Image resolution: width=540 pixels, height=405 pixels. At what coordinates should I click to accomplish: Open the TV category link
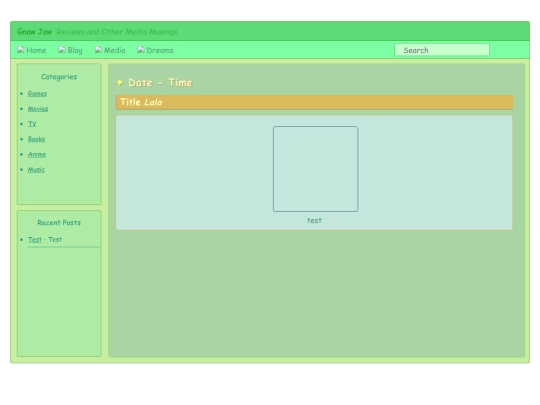(32, 124)
